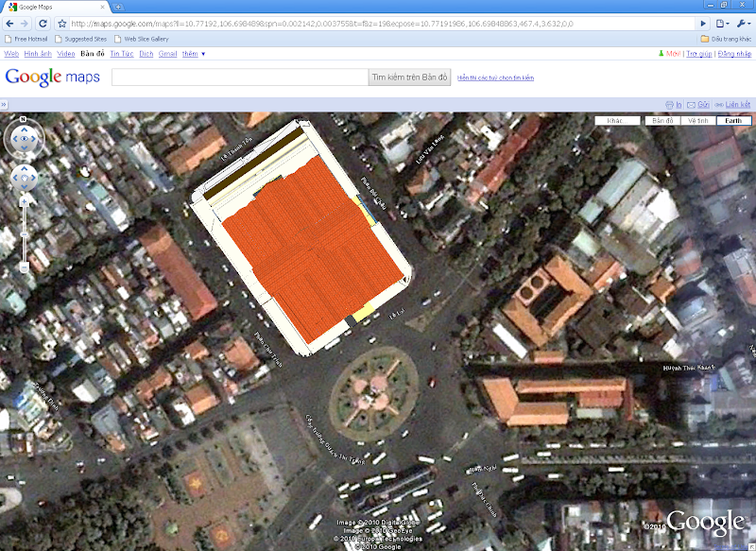Go to the 'Dịch' link
Viewport: 756px width, 551px height.
(146, 54)
